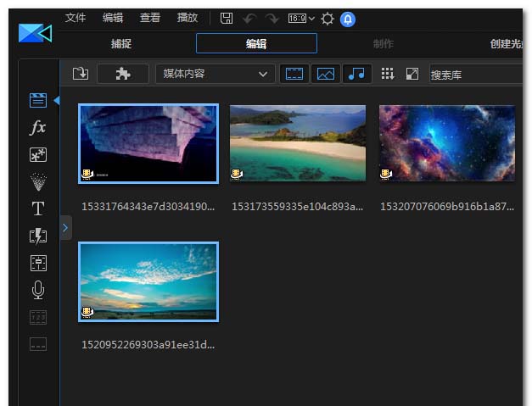532x406 pixels.
Task: Open the 16:9 aspect ratio dropdown
Action: pyautogui.click(x=301, y=19)
